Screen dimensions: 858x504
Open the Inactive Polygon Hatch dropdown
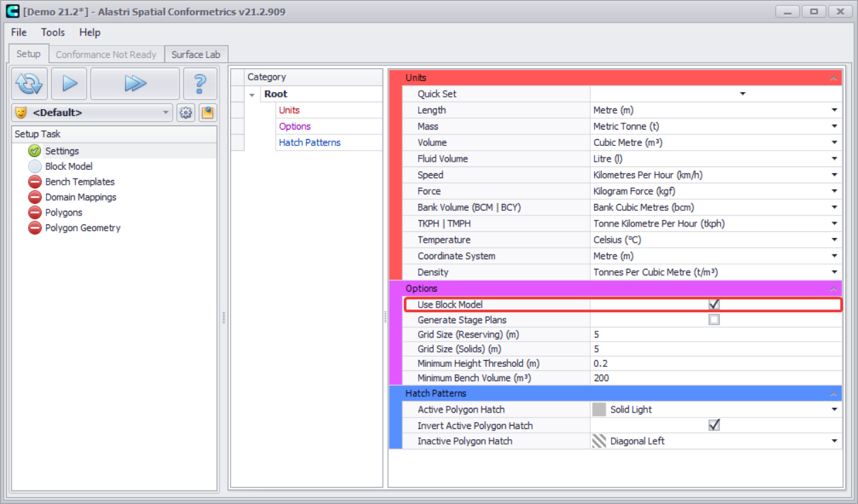pos(834,441)
